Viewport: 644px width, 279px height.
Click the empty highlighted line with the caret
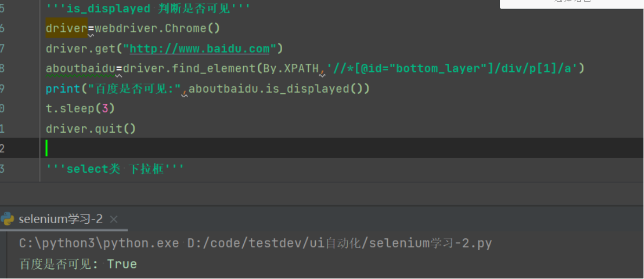[x=271, y=148]
